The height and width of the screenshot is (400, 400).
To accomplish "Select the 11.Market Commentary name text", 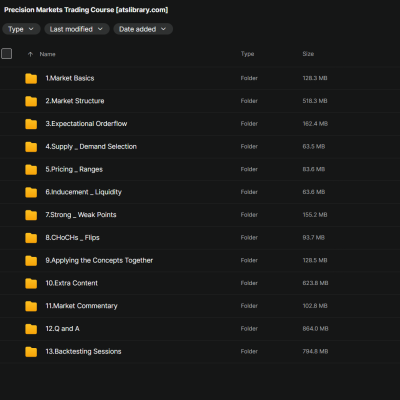I will click(81, 306).
